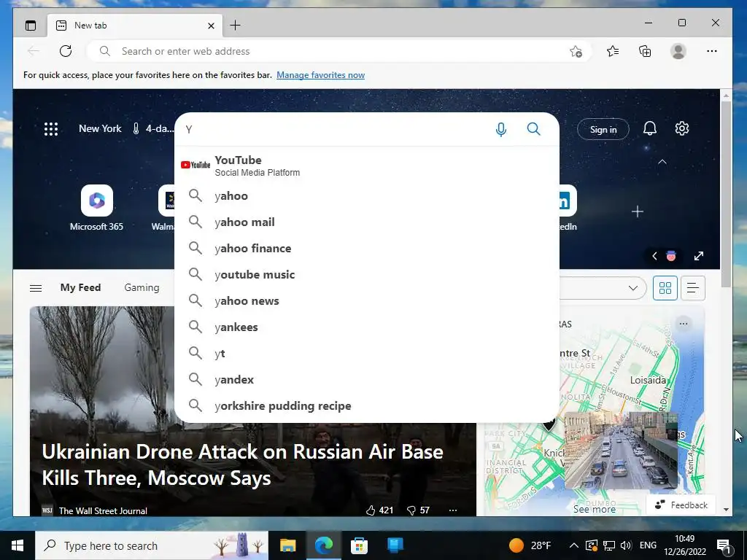Add this page to favorites
The width and height of the screenshot is (747, 560).
point(576,52)
